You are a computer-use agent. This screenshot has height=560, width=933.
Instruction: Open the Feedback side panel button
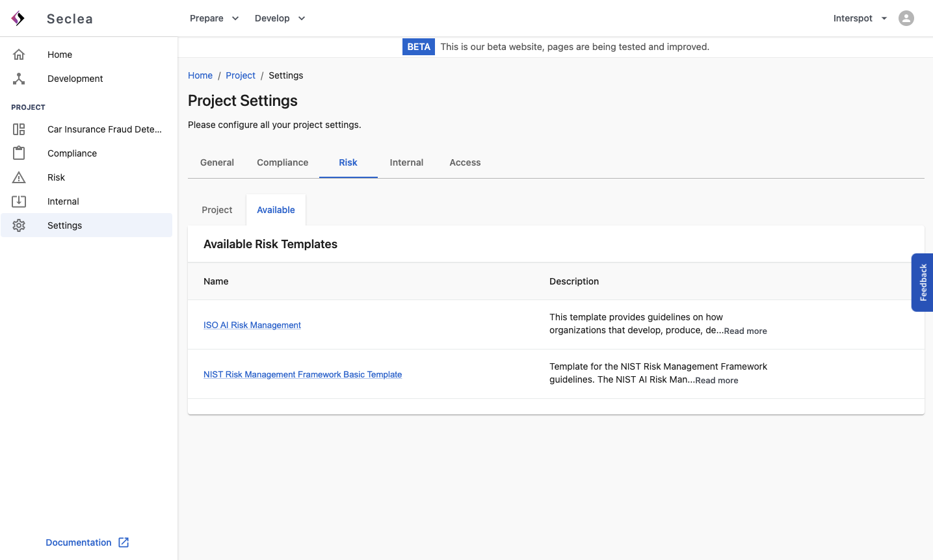pos(923,283)
